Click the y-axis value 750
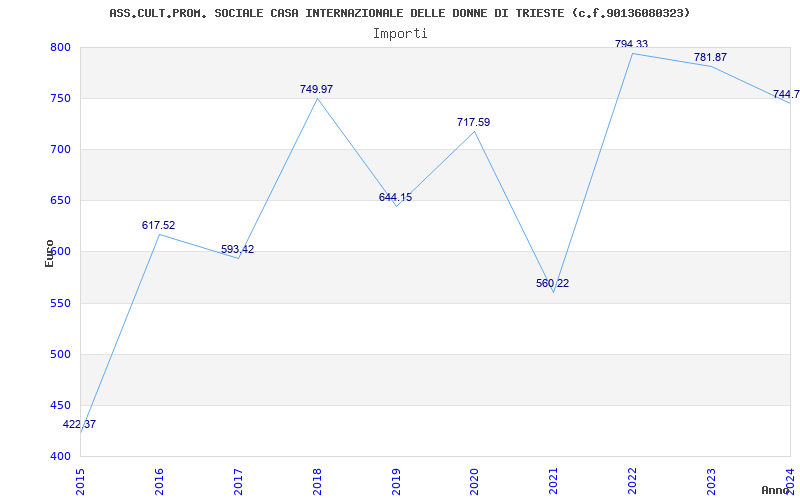 pyautogui.click(x=59, y=98)
